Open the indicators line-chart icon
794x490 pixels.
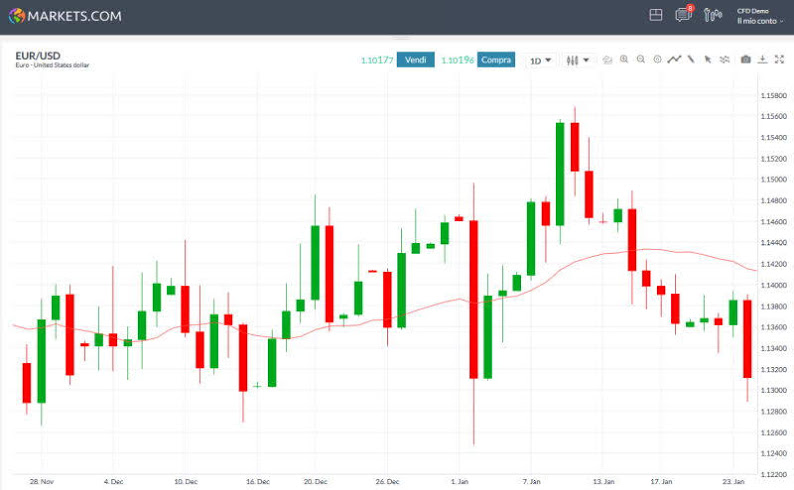[674, 60]
